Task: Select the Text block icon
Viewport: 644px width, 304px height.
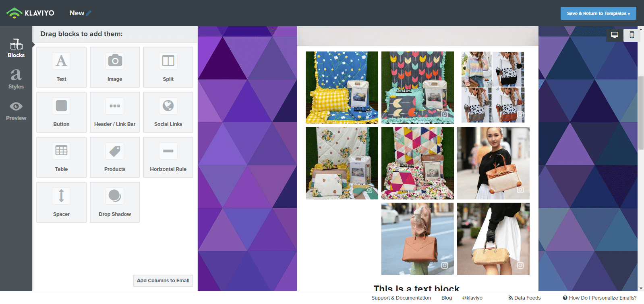Action: pyautogui.click(x=61, y=61)
